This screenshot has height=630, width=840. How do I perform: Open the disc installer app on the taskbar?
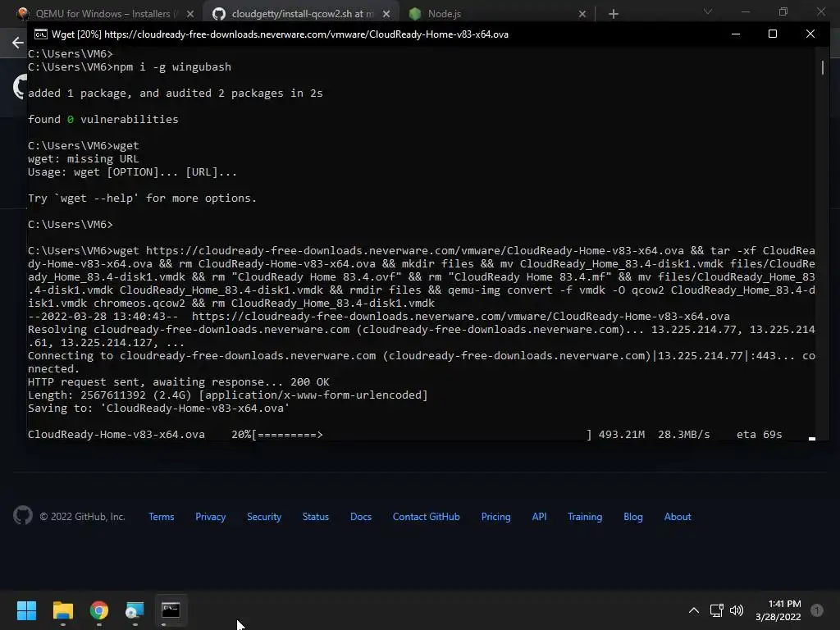[x=135, y=610]
